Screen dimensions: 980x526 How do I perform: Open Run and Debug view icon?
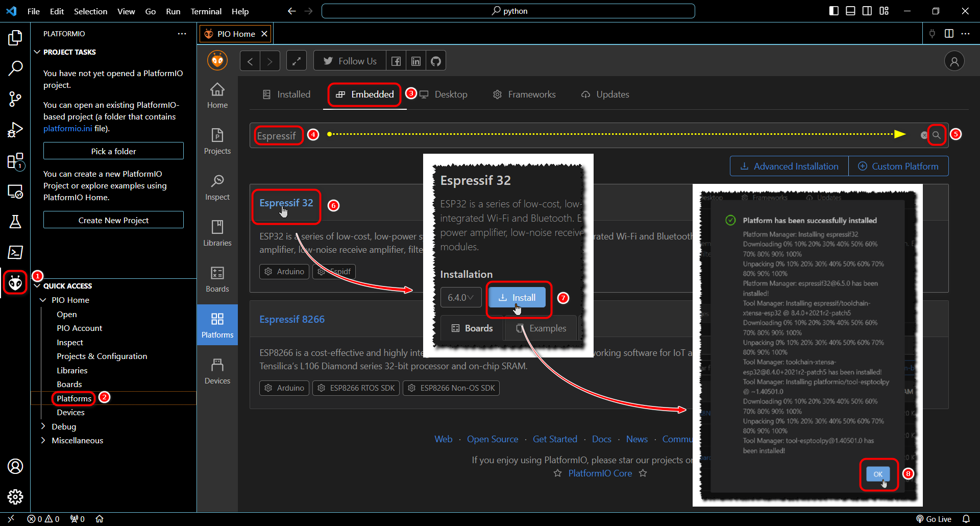(15, 130)
